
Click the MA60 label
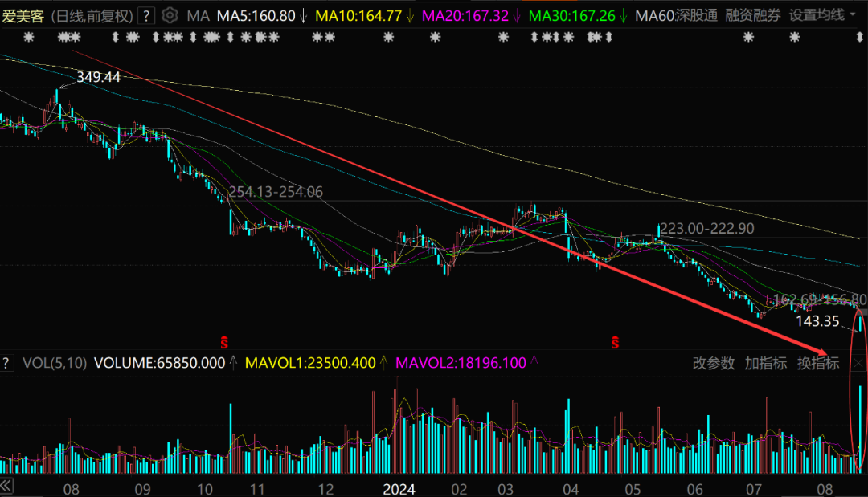click(654, 16)
